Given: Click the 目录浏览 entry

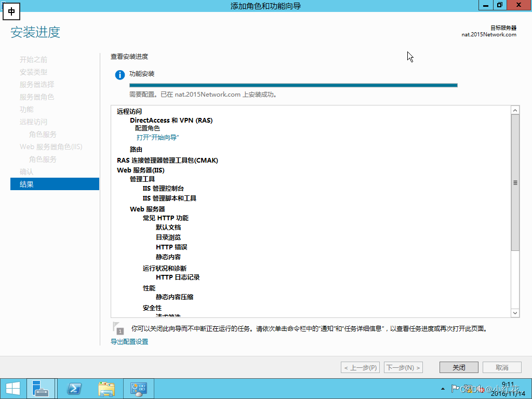Looking at the screenshot, I should (x=168, y=237).
